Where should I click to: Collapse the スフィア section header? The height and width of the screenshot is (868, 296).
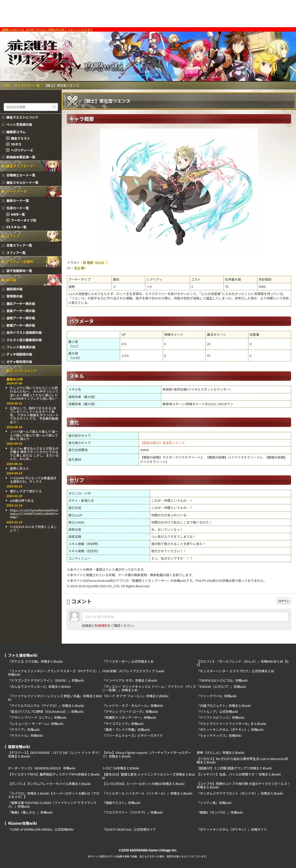[x=31, y=236]
